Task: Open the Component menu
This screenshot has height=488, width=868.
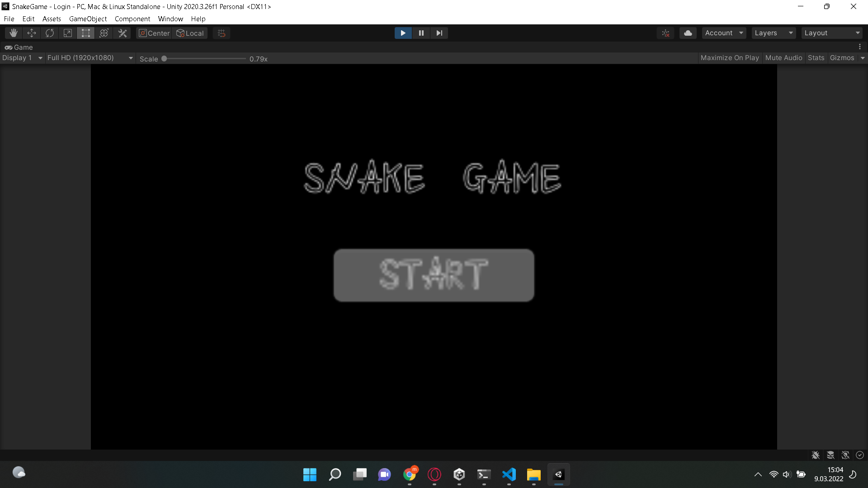Action: 132,19
